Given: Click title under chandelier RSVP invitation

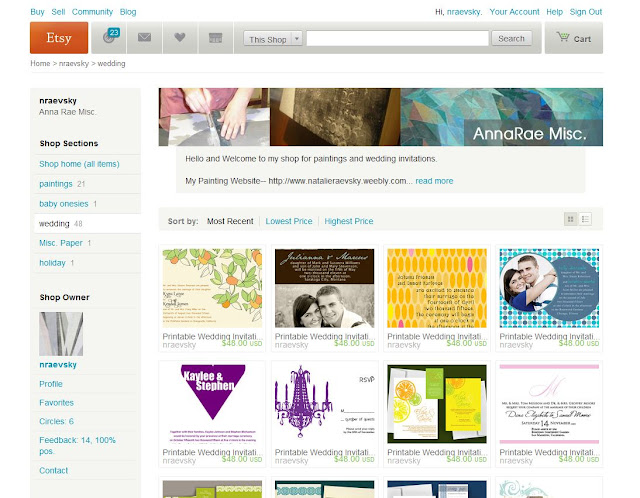Looking at the screenshot, I should click(x=324, y=452).
